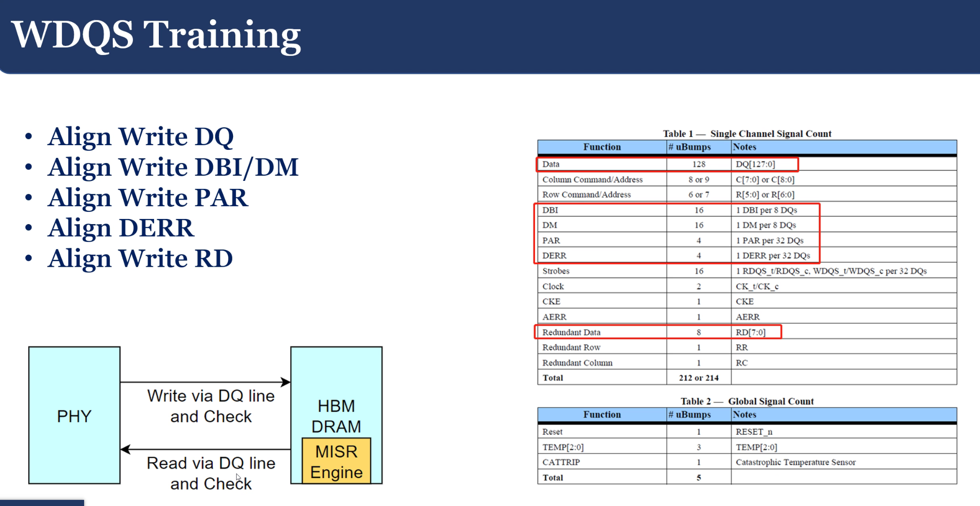Select the Align Write DBI/DM bullet
The height and width of the screenshot is (506, 980).
172,167
